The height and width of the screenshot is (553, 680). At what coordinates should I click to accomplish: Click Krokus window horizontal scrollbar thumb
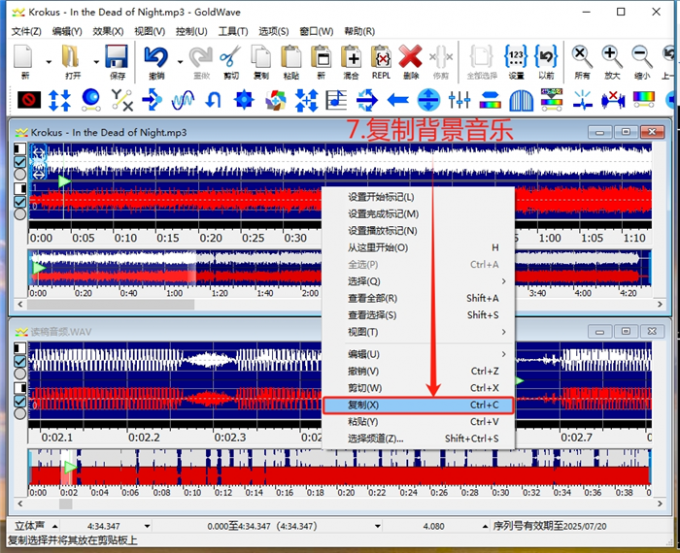click(111, 304)
